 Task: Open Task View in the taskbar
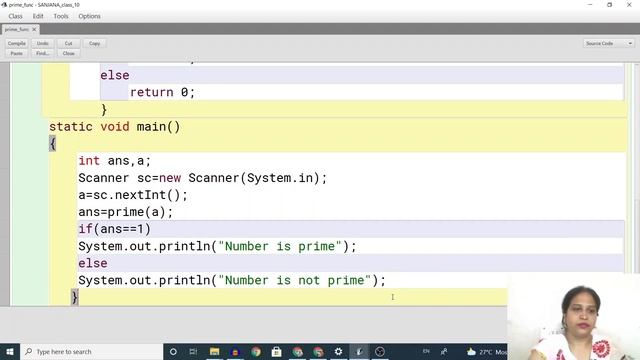point(193,351)
